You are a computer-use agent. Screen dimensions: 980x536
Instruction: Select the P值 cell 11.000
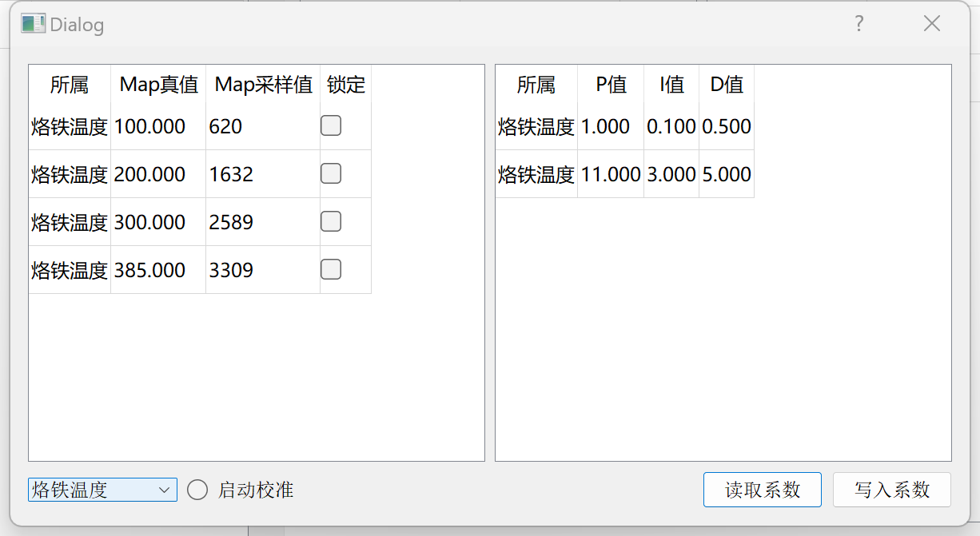click(611, 174)
